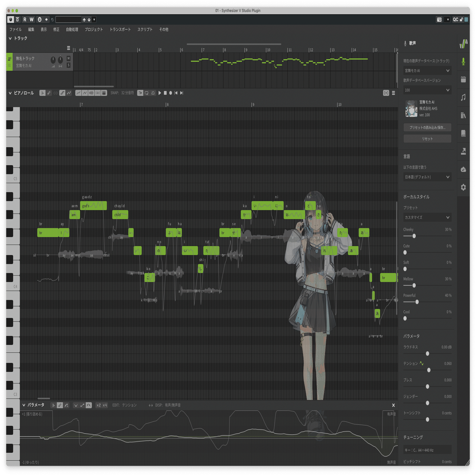Solo the track with S button
This screenshot has height=476, width=476.
point(69,65)
